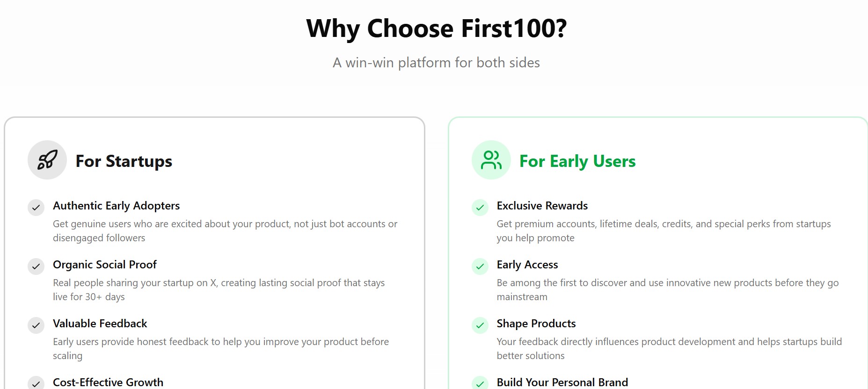Screen dimensions: 868x389
Task: Click the checkmark icon next to Organic Social Proof
Action: point(36,267)
